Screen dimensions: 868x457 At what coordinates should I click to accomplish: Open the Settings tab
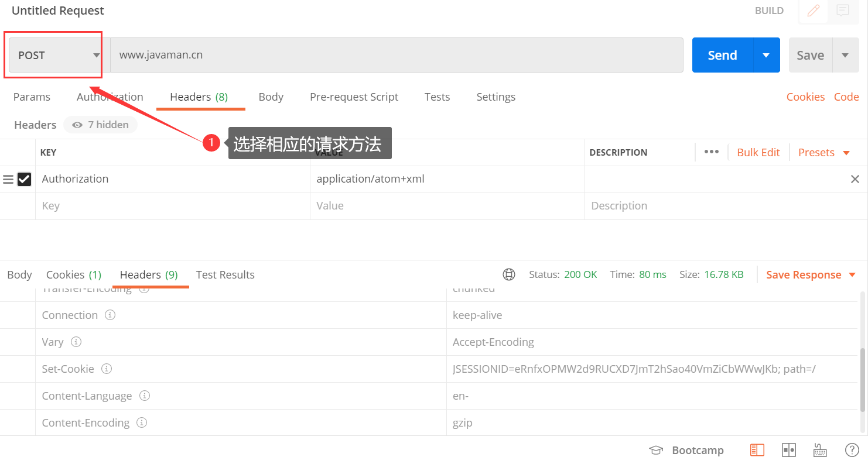495,97
